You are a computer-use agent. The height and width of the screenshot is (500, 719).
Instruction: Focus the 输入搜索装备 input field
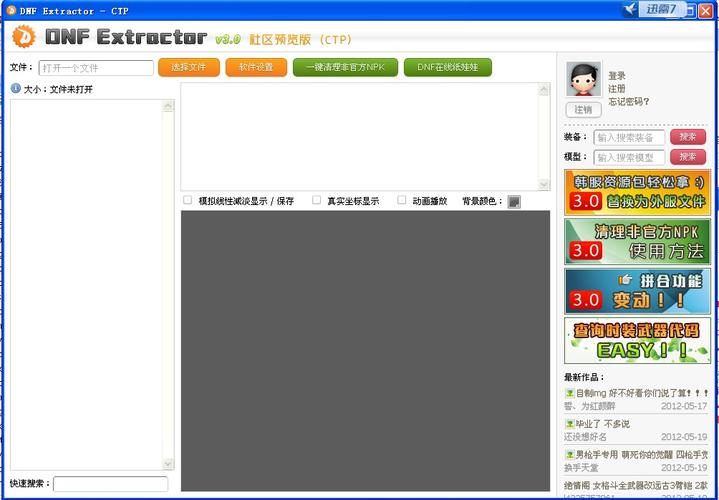[629, 137]
